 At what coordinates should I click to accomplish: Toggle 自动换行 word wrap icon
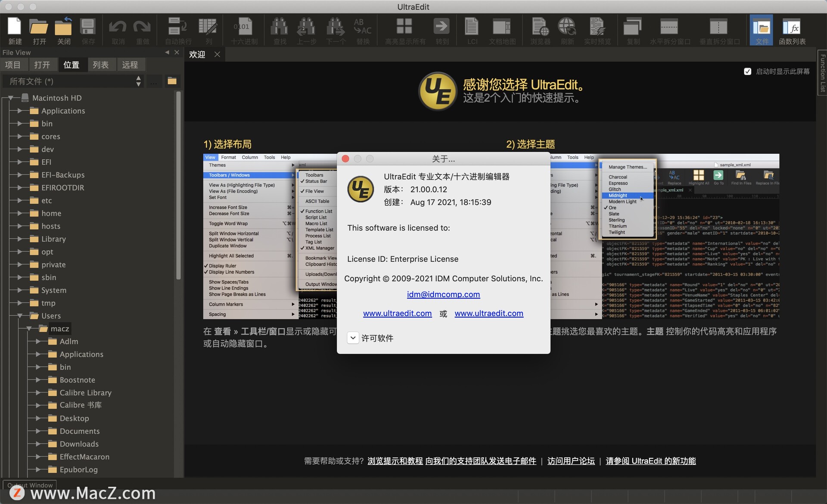(x=178, y=30)
